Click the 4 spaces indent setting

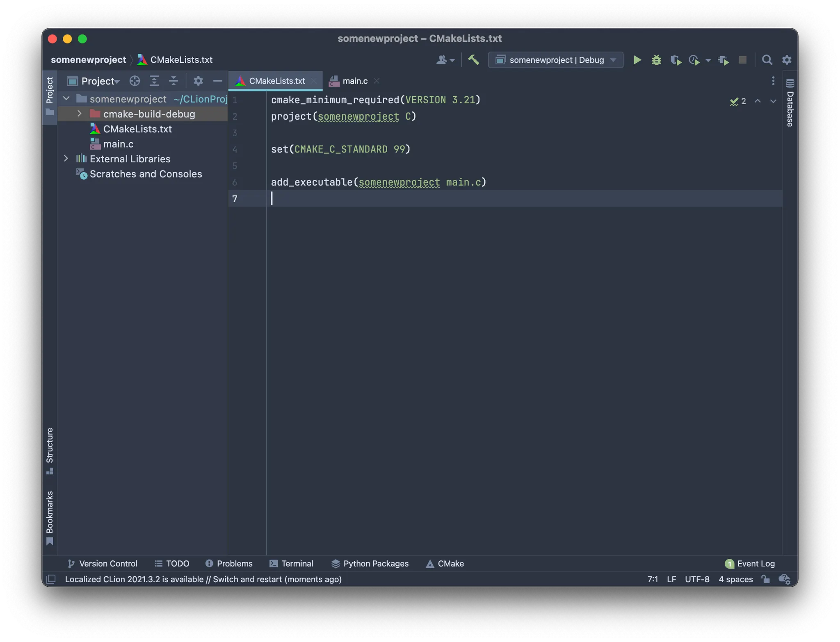pyautogui.click(x=735, y=579)
